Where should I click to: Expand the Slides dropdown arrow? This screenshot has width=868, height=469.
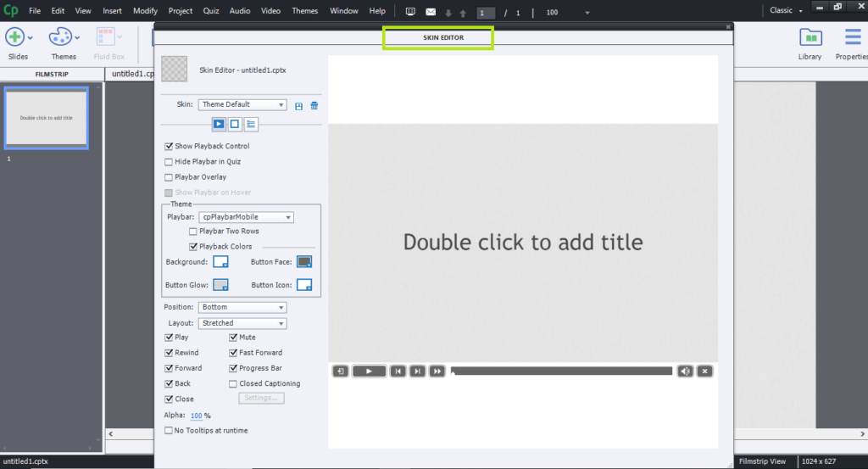31,37
